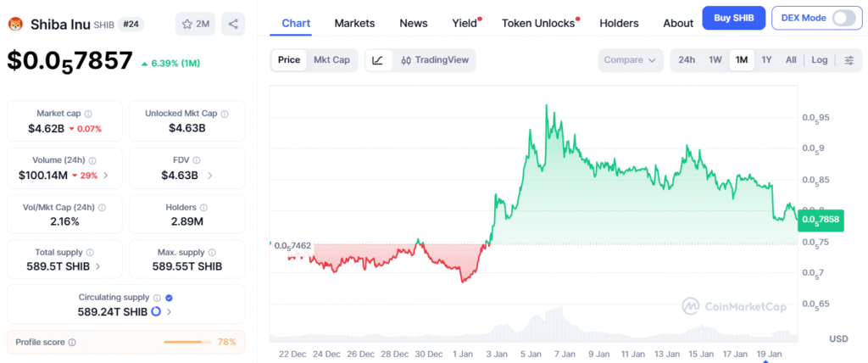Switch chart to Mkt Cap view
Viewport: 868px width, 363px height.
(331, 60)
